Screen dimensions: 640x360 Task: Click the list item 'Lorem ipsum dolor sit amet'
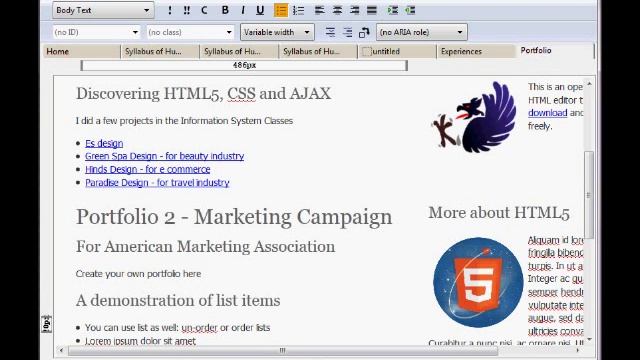(140, 341)
